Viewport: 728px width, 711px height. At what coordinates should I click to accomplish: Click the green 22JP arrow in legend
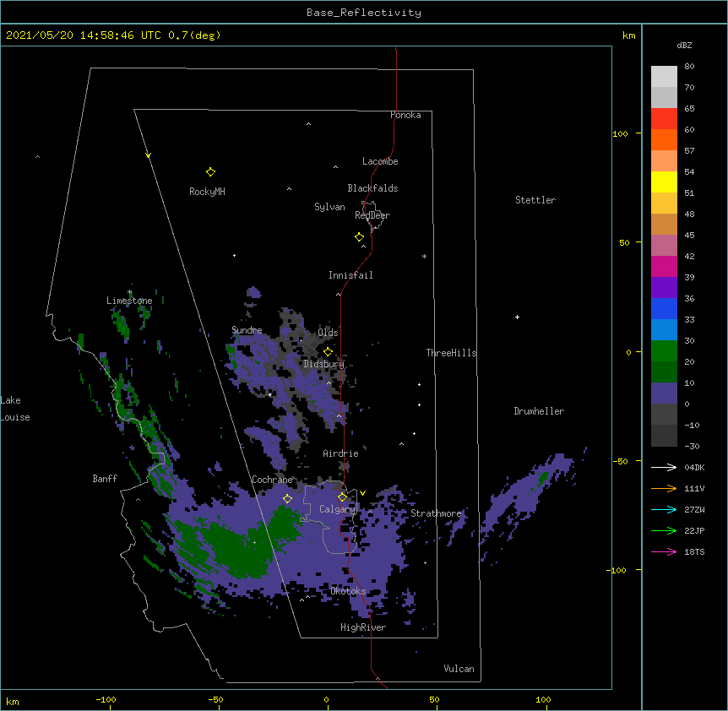664,530
